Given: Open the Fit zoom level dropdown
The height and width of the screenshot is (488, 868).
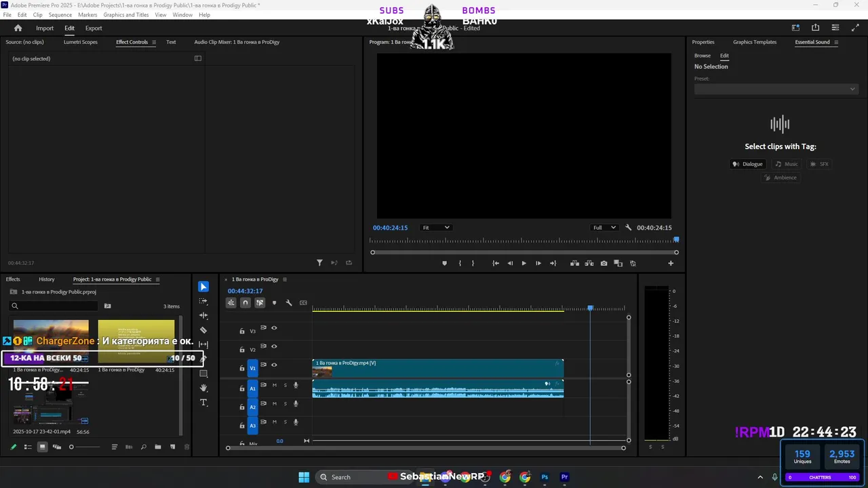Looking at the screenshot, I should point(435,228).
